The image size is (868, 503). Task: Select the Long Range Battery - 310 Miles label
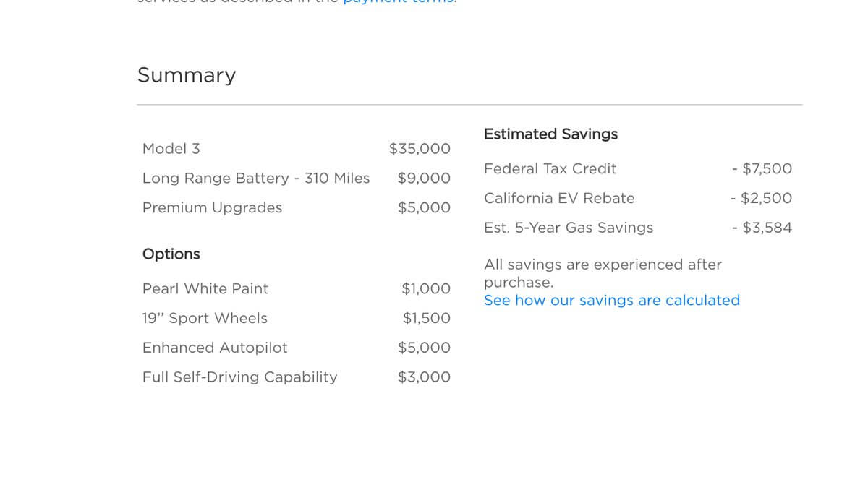coord(255,179)
